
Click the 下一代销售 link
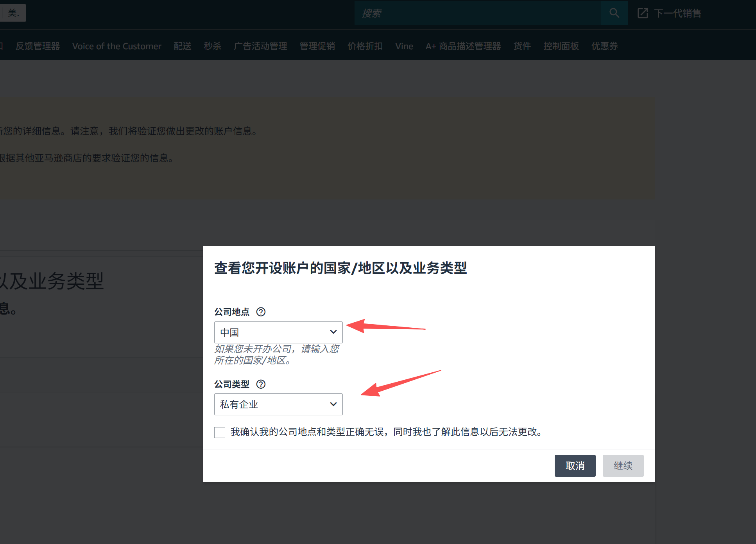677,13
